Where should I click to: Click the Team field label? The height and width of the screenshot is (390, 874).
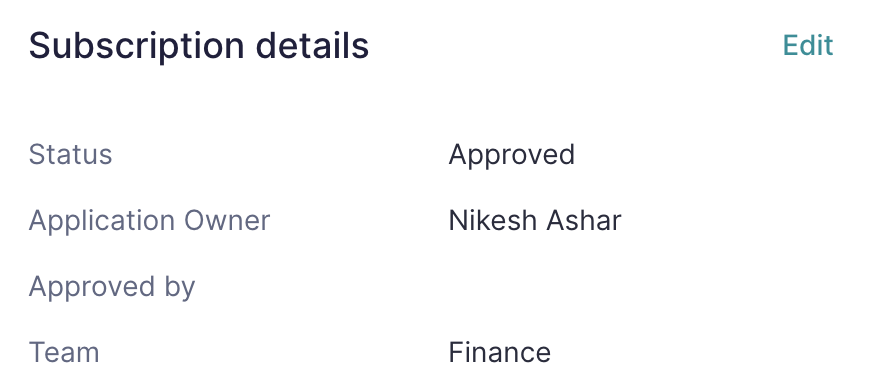(64, 353)
